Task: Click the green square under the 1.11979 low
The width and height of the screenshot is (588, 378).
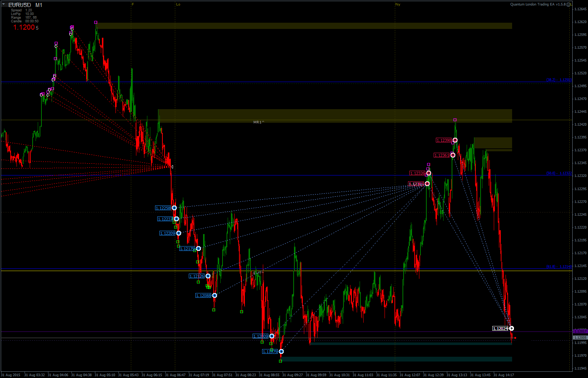Action: 280,361
